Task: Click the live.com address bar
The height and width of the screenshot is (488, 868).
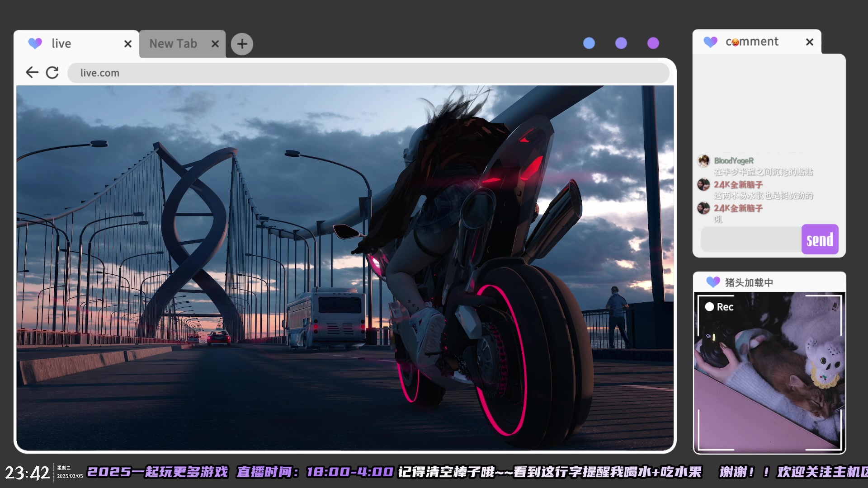Action: coord(368,73)
